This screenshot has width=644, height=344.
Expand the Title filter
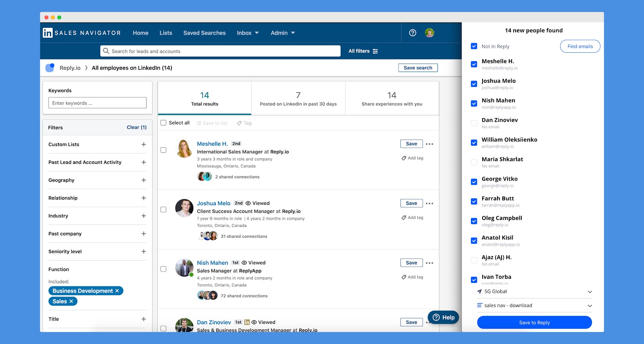click(x=144, y=319)
